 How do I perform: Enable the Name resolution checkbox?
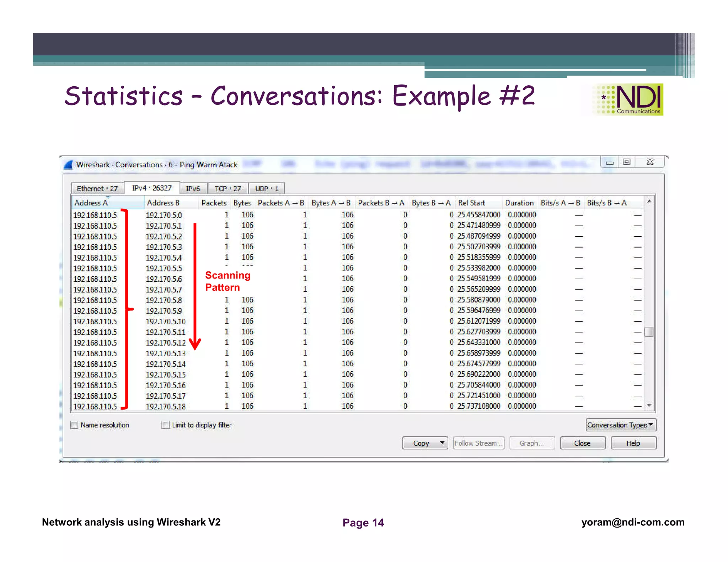74,425
